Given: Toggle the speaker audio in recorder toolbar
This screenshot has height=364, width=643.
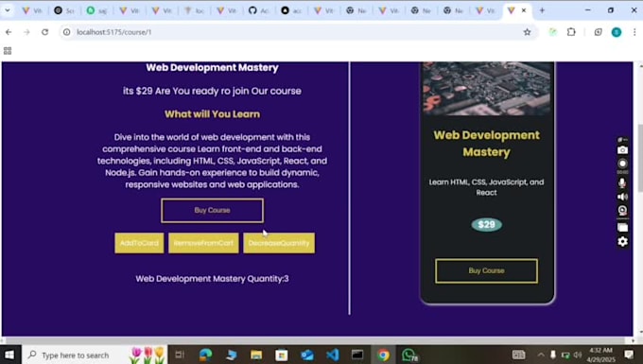Looking at the screenshot, I should click(x=622, y=197).
